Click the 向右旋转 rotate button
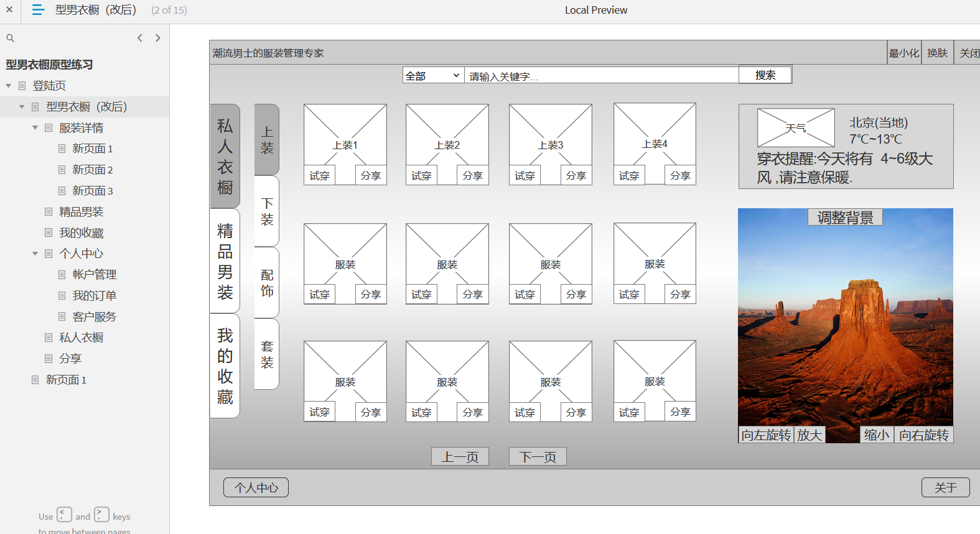 click(924, 435)
